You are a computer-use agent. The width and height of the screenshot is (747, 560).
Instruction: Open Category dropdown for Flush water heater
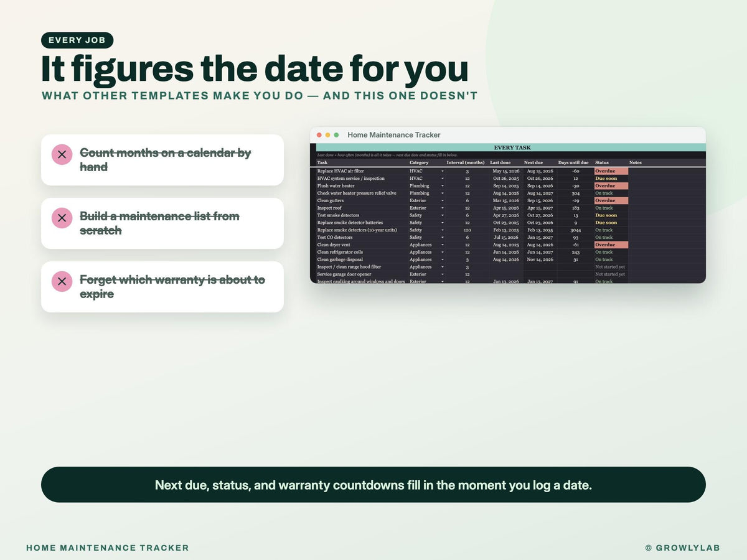[443, 186]
